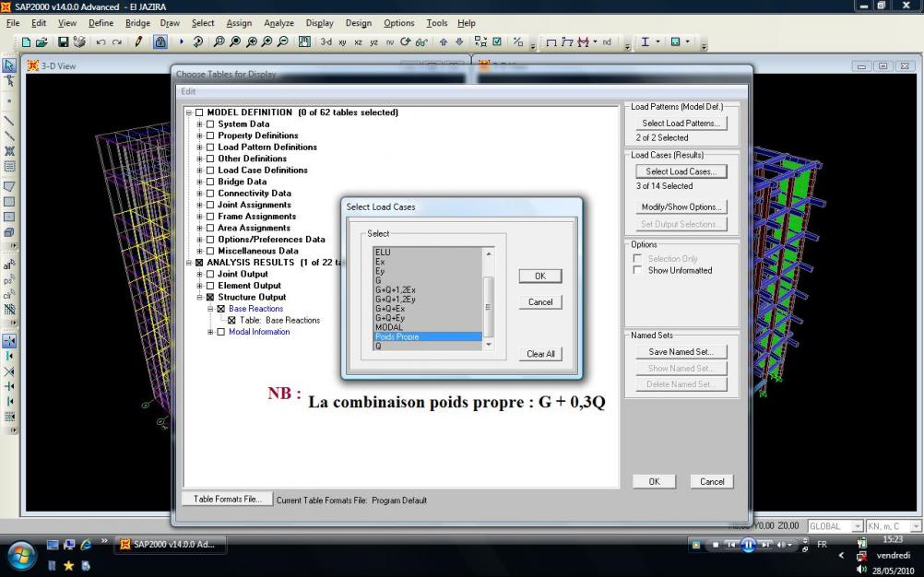Uncheck the Table: Base Reactions checkbox
Viewport: 924px width, 577px height.
point(231,320)
